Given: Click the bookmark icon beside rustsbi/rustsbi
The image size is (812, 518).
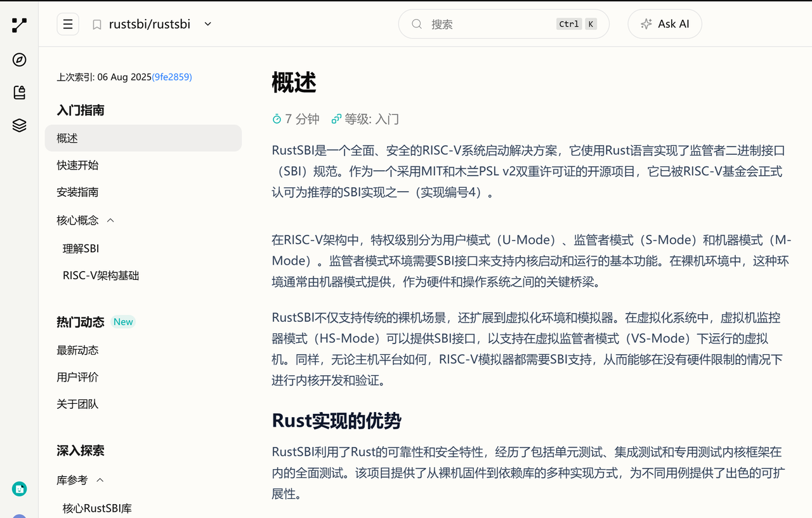Looking at the screenshot, I should pos(97,25).
